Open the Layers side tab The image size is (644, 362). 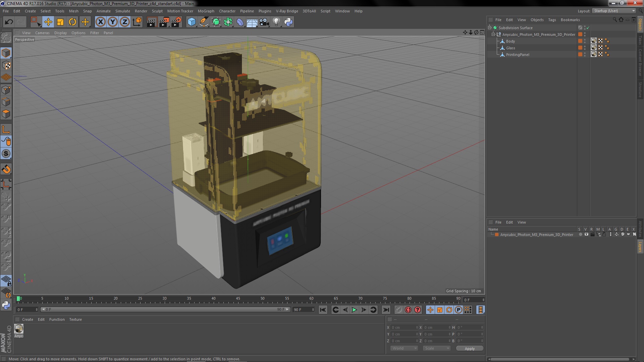640,247
